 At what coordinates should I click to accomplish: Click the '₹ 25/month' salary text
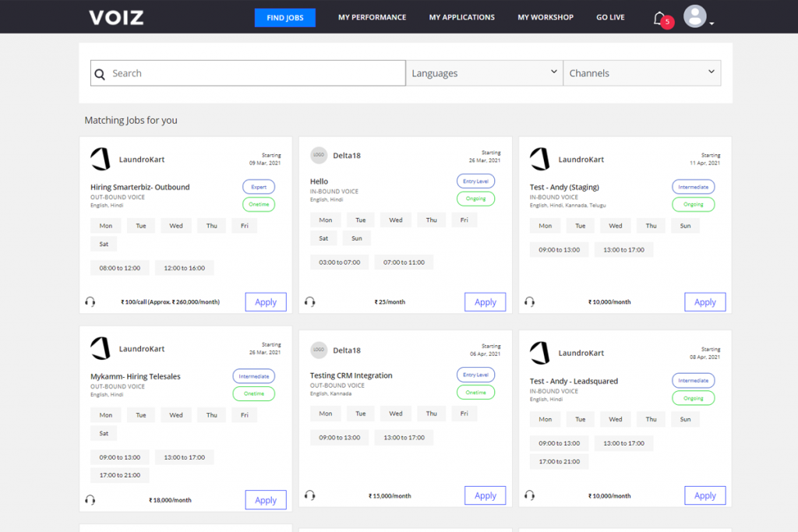click(x=390, y=302)
